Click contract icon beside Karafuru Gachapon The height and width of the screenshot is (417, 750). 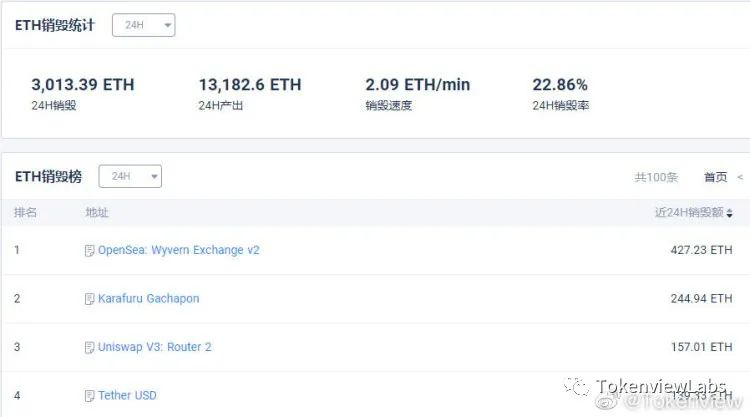[89, 299]
